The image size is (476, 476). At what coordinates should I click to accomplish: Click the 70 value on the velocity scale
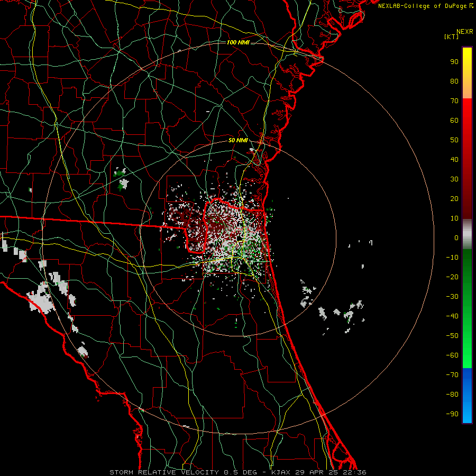454,101
